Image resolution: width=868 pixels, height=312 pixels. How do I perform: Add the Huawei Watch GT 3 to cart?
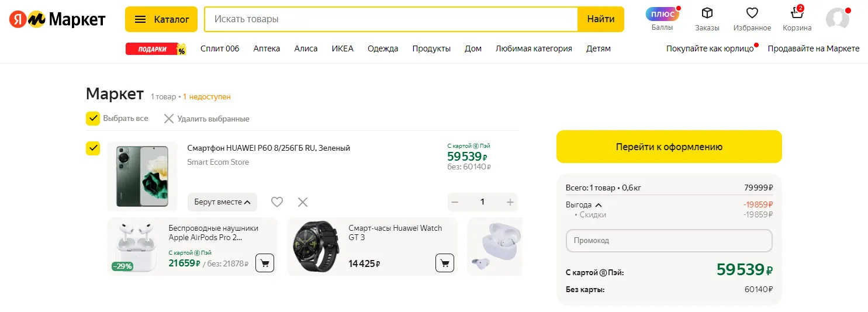[445, 263]
